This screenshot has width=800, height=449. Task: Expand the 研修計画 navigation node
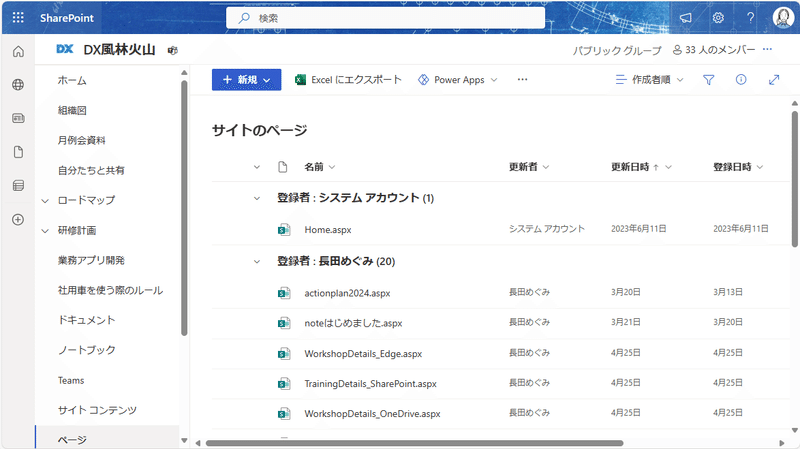[x=45, y=231]
